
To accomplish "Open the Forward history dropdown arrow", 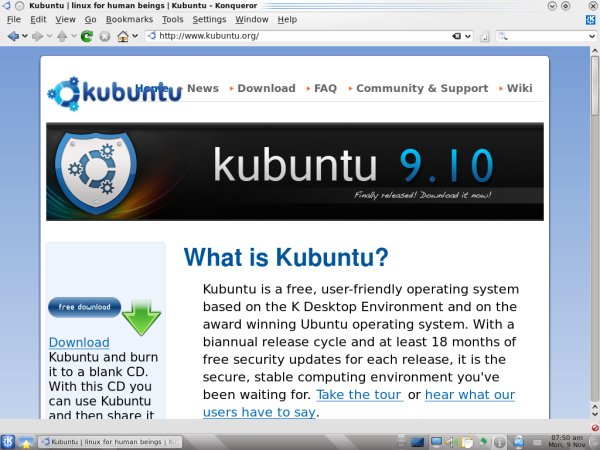I will (x=49, y=36).
